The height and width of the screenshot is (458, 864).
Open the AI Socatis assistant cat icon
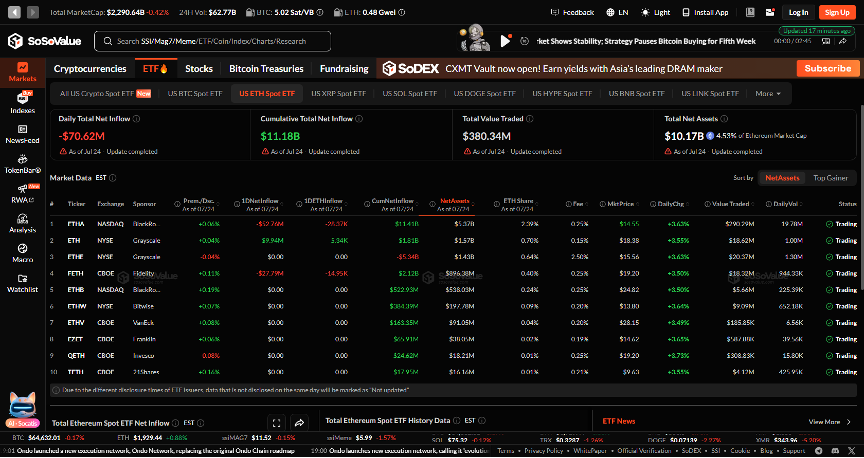coord(23,411)
